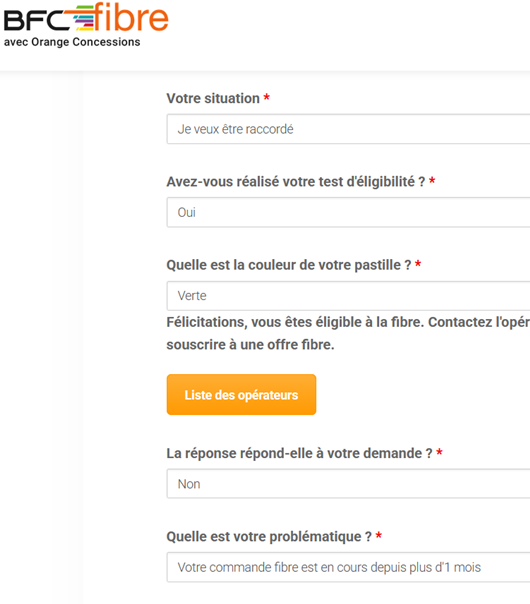Image resolution: width=530 pixels, height=604 pixels.
Task: Open the problématique dropdown
Action: 348,567
